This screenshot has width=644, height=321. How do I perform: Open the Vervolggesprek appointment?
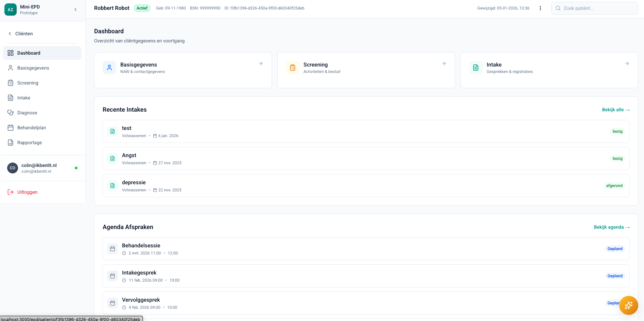366,303
